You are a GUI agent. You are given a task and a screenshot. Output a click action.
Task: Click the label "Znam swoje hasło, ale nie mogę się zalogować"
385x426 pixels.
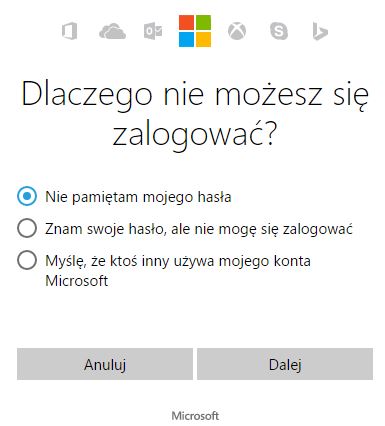199,229
